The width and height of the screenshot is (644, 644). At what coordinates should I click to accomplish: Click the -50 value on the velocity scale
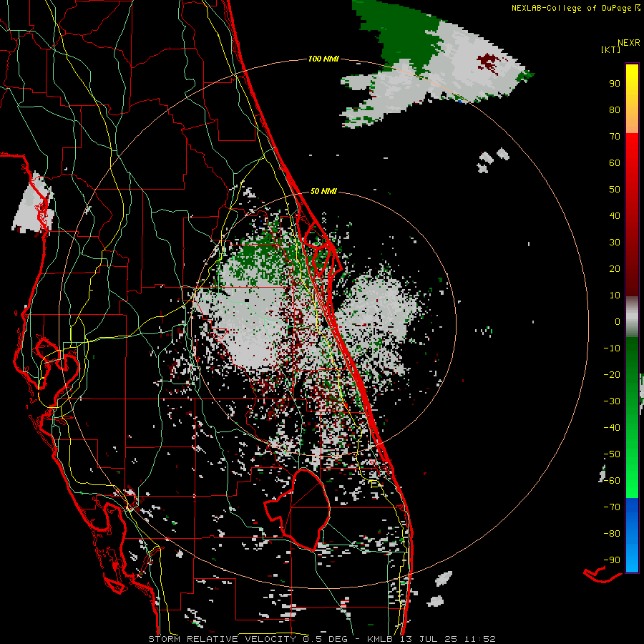[612, 454]
